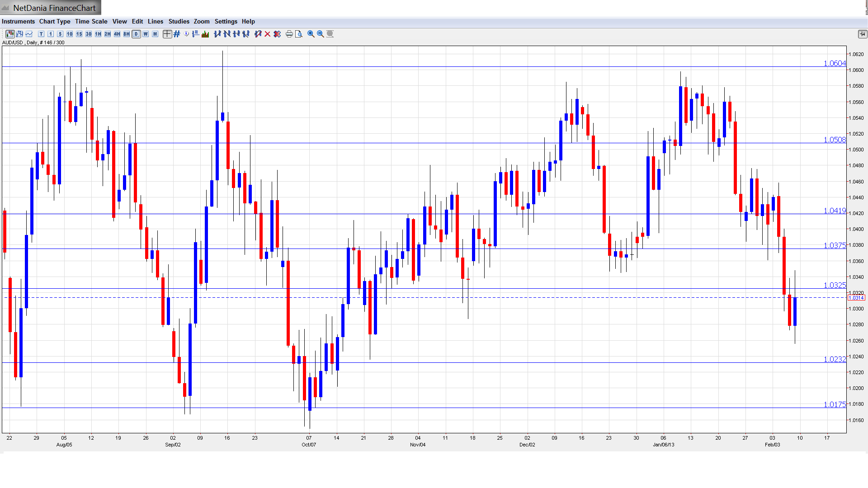Click the panel toggle icon at top right
Viewport: 868px width, 488px height.
coord(862,34)
